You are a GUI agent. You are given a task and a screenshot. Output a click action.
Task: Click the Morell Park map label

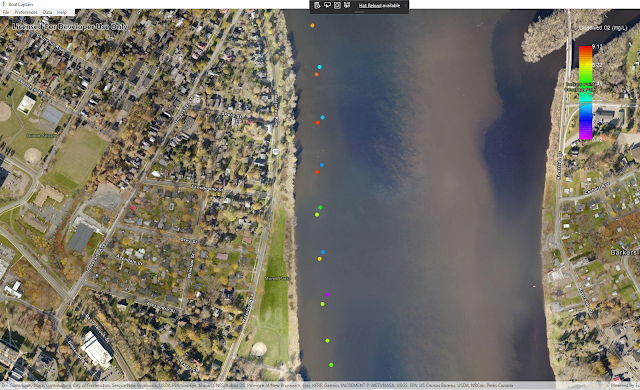click(277, 278)
